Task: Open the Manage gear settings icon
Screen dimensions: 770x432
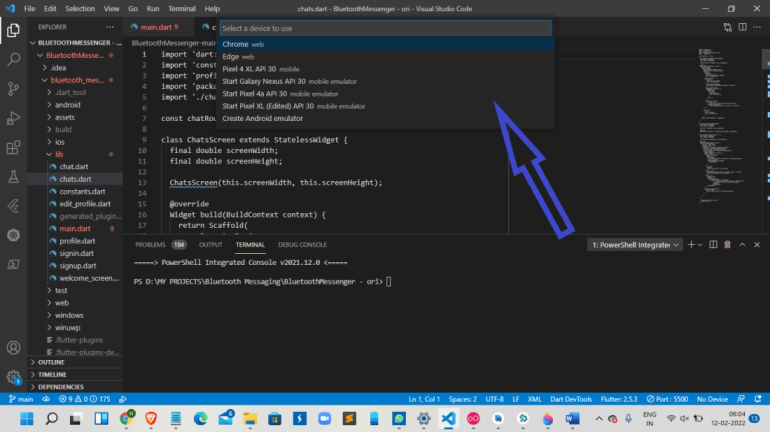Action: 13,377
